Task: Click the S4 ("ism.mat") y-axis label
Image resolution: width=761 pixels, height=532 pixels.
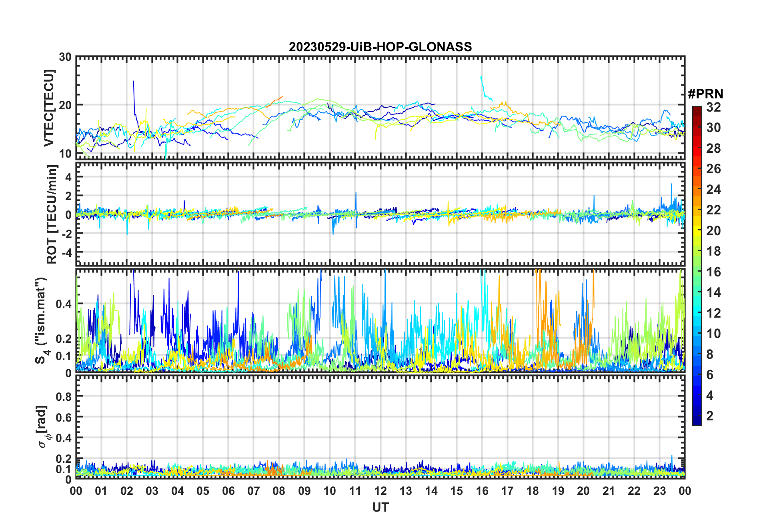Action: point(42,321)
